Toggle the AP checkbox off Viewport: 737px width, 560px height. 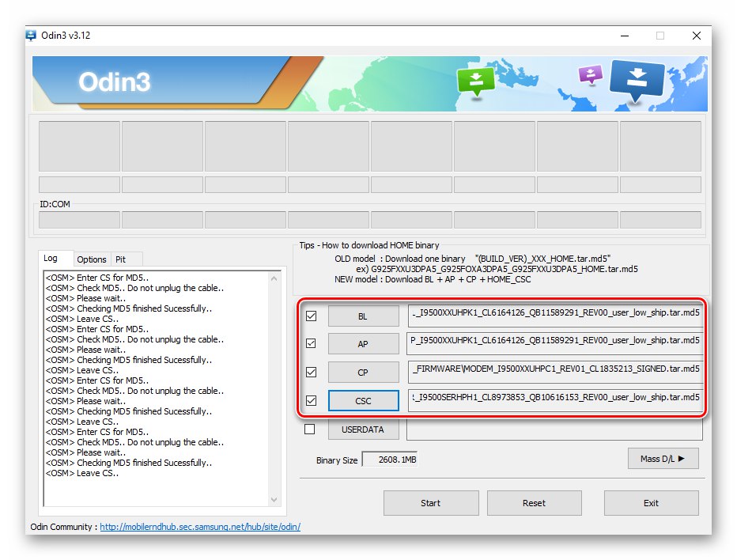pyautogui.click(x=312, y=343)
